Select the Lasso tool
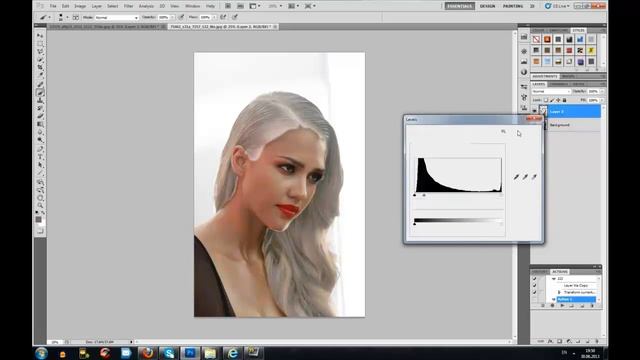Image resolution: width=640 pixels, height=360 pixels. point(40,51)
